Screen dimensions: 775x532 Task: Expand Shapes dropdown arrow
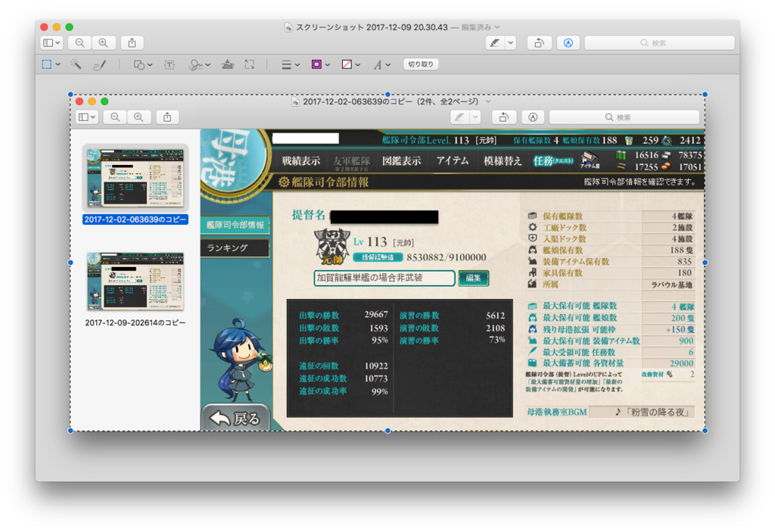pyautogui.click(x=150, y=65)
